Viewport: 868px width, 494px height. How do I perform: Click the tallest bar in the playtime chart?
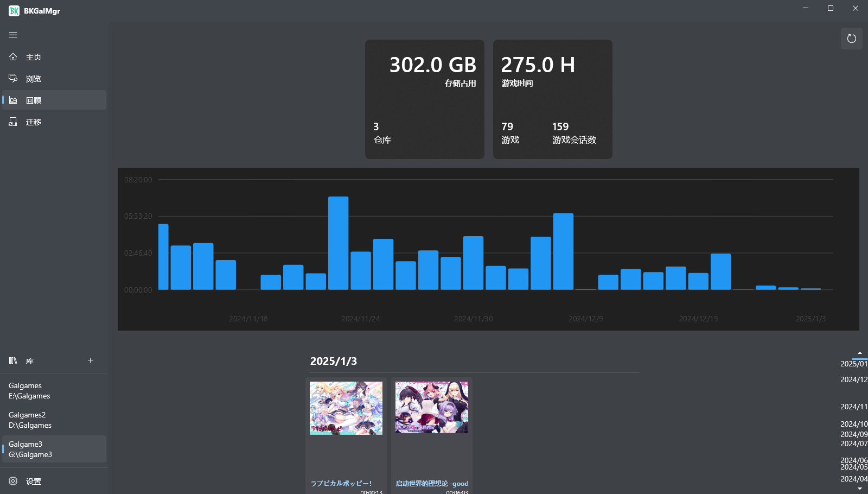[338, 243]
